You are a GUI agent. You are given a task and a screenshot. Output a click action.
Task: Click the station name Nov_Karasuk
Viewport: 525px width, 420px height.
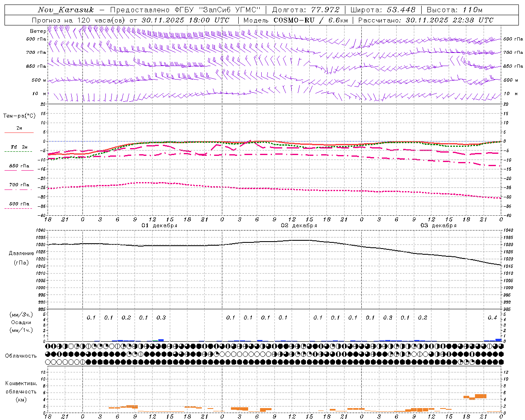click(66, 10)
